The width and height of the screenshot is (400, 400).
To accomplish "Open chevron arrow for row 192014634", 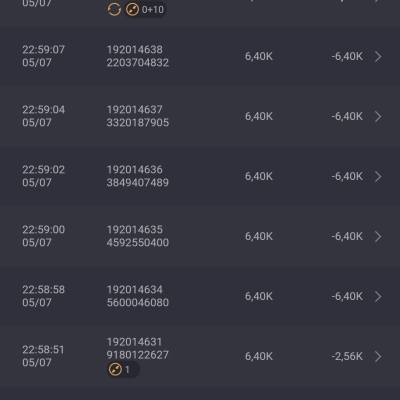I will (x=378, y=296).
